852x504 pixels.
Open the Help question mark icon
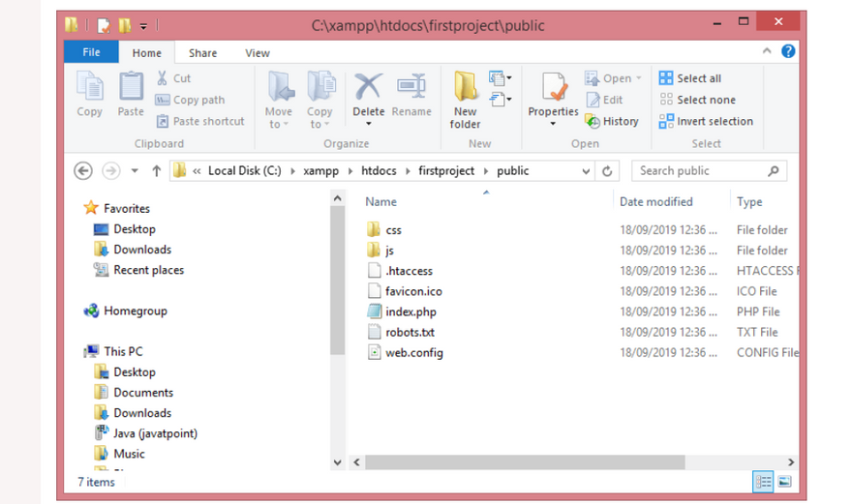coord(788,51)
